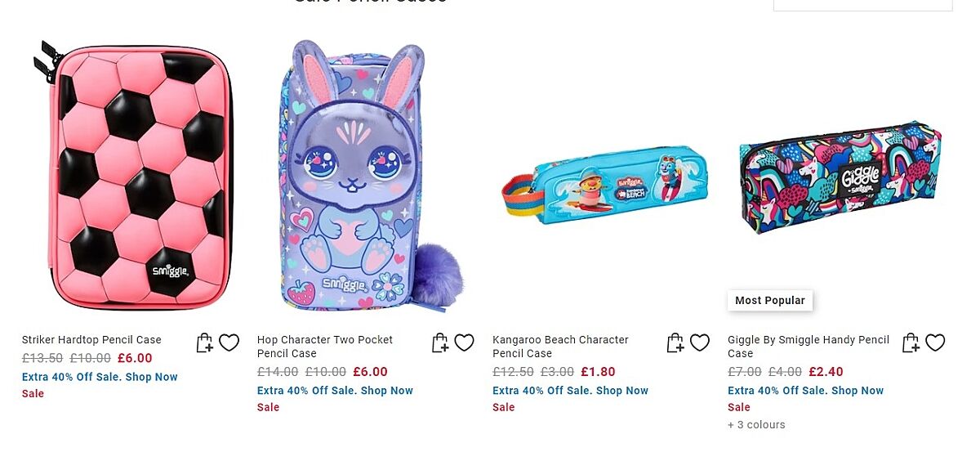The image size is (980, 461).
Task: Click the unicorn Giggle pencil case image
Action: coord(840,178)
